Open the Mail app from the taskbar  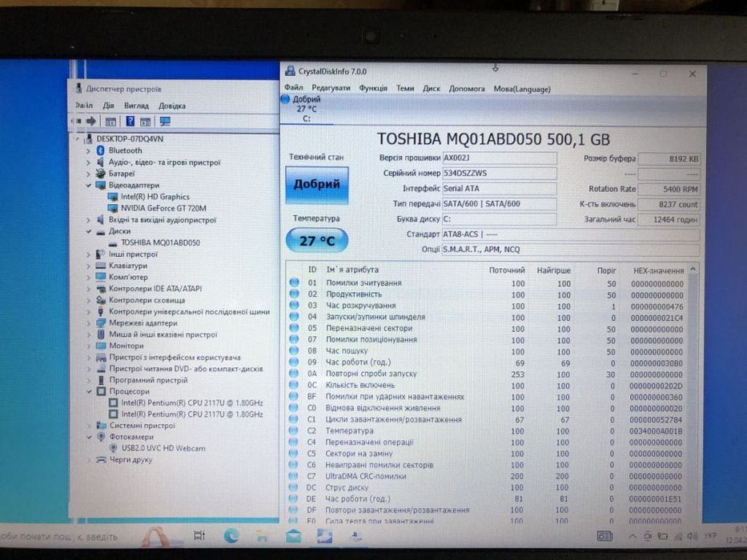[x=294, y=536]
